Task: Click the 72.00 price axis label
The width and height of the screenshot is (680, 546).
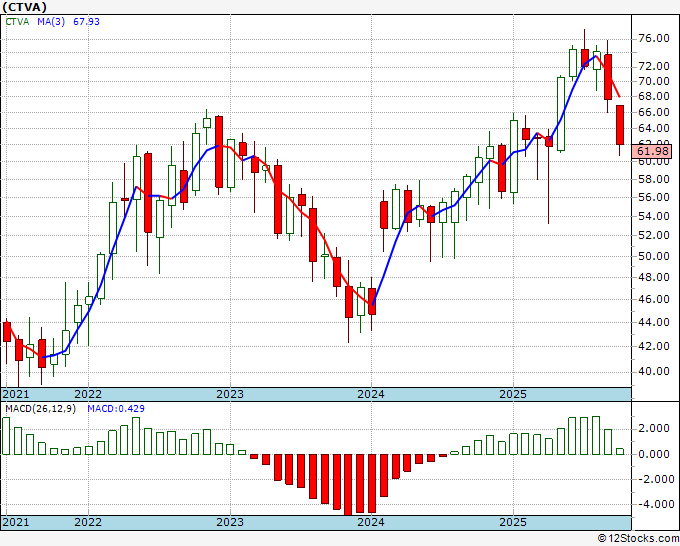Action: coord(654,66)
